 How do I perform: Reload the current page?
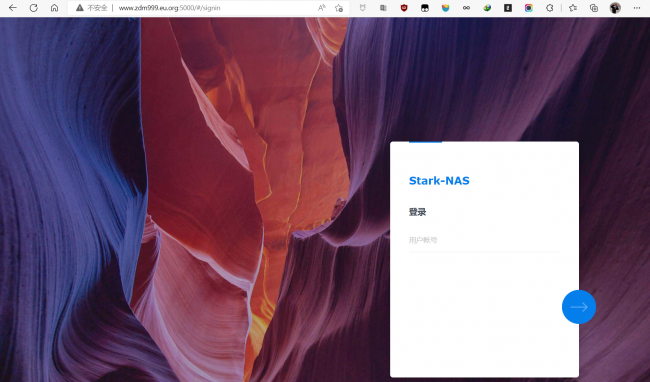pos(34,8)
